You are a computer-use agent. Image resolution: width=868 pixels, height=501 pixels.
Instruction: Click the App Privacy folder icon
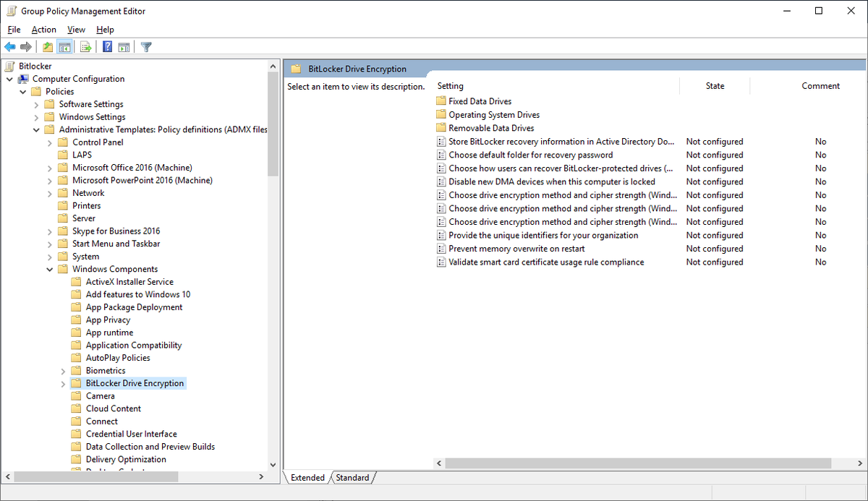76,320
